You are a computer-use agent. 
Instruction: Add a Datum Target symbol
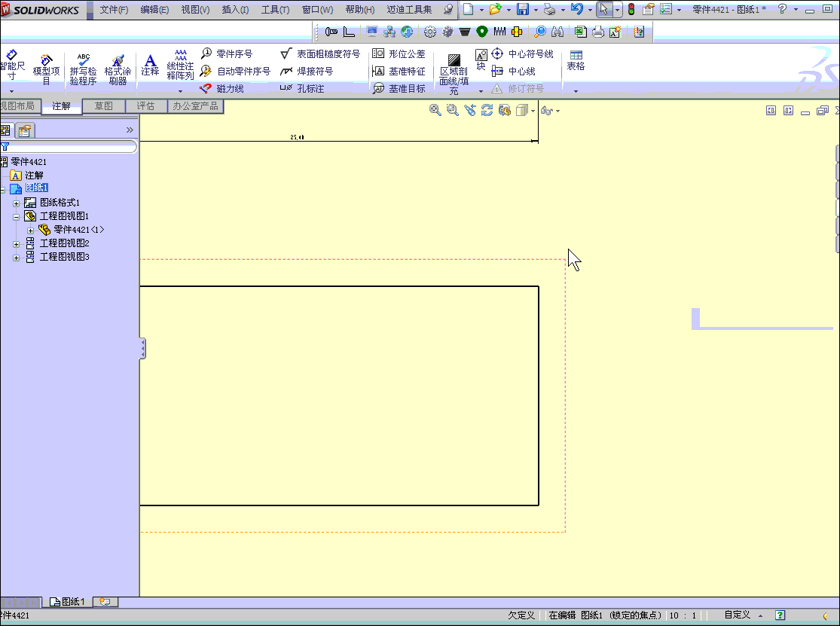point(399,88)
